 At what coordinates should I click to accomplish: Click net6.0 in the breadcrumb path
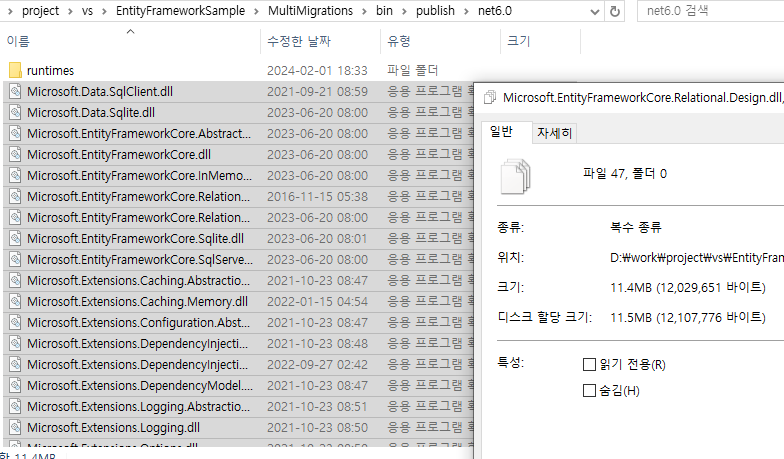494,11
